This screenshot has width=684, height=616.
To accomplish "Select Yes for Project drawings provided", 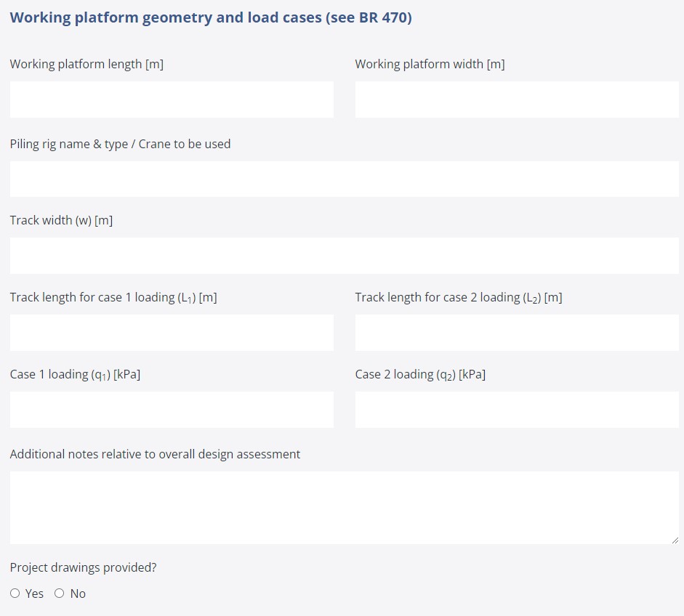I will click(x=15, y=593).
